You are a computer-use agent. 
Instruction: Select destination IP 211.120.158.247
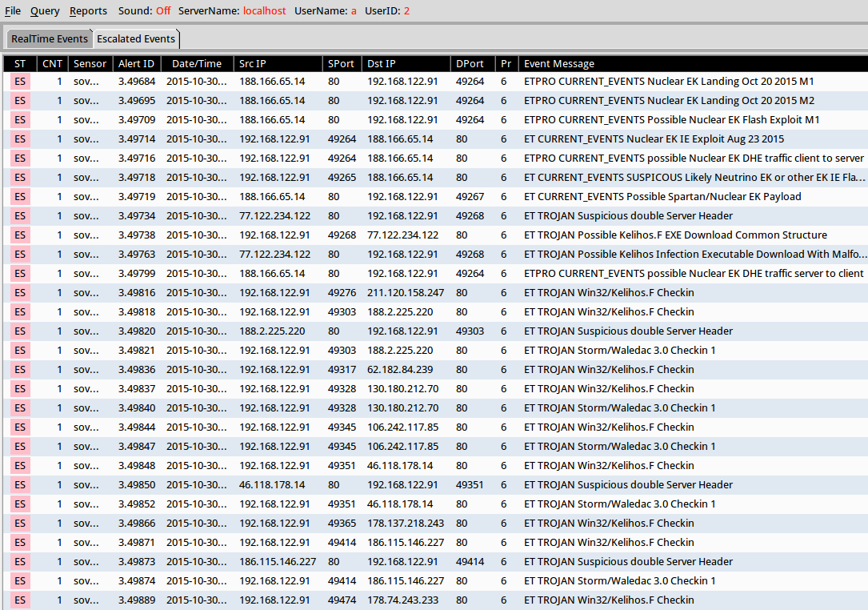(406, 293)
